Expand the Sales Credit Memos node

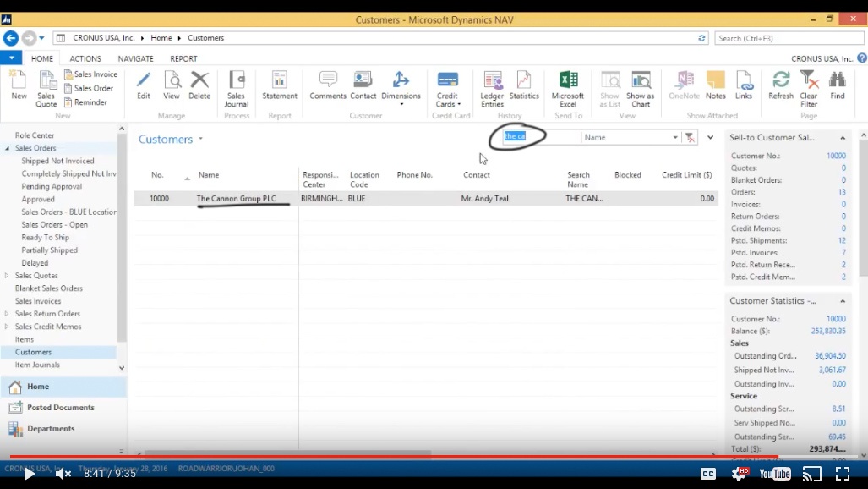coord(7,327)
